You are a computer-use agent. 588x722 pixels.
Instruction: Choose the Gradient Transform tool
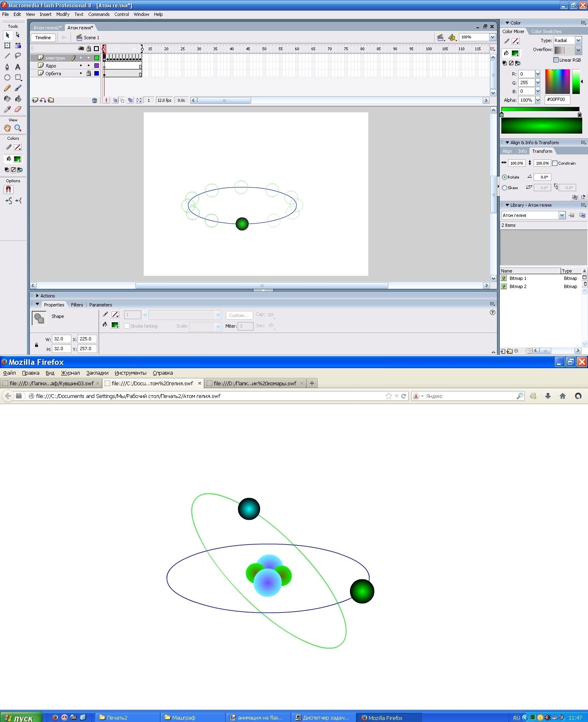(x=18, y=45)
